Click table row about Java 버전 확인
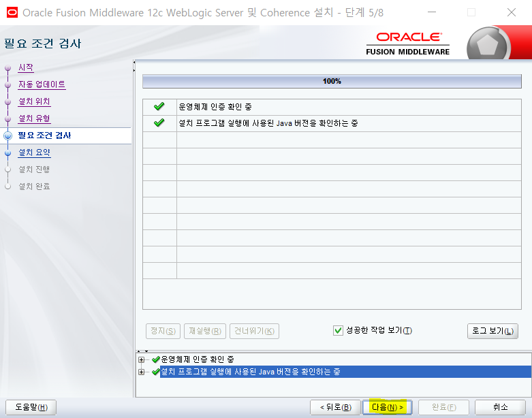 pyautogui.click(x=332, y=123)
